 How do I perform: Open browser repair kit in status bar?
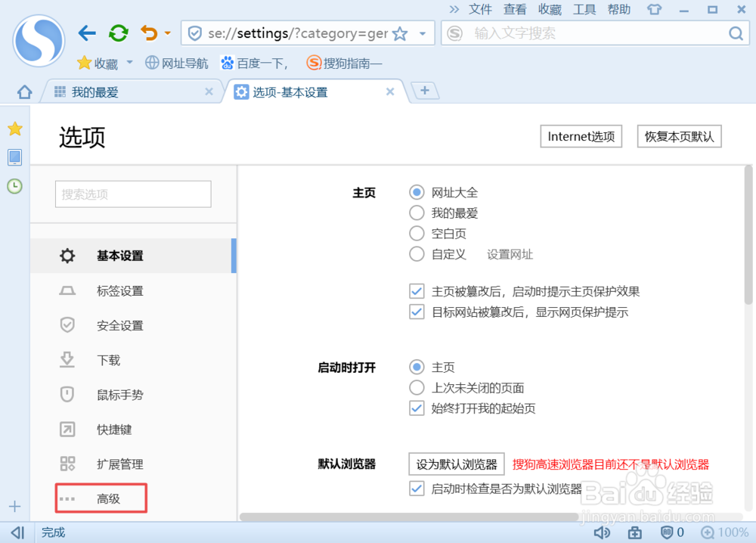pyautogui.click(x=634, y=532)
